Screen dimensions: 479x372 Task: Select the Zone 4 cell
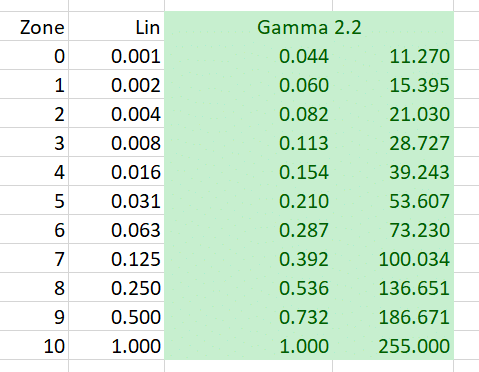coord(34,171)
